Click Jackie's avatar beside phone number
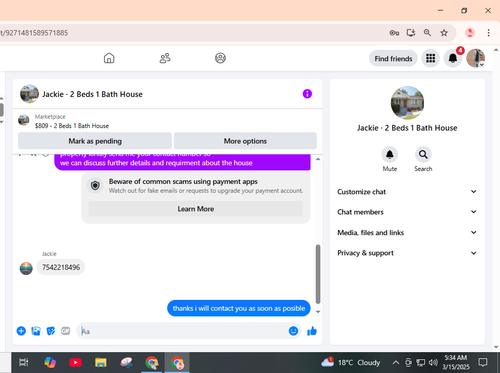Viewport: 500px width, 373px height. tap(26, 268)
